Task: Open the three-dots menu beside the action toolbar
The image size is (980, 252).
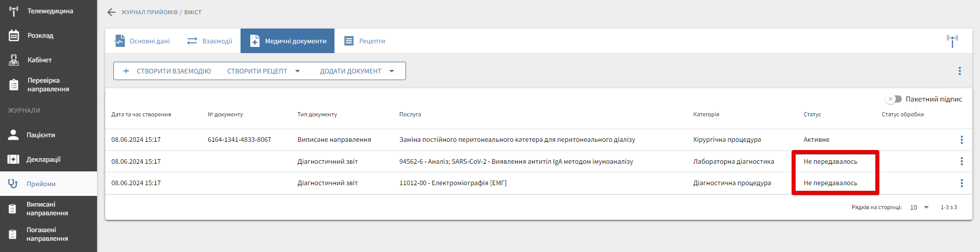Action: click(960, 71)
